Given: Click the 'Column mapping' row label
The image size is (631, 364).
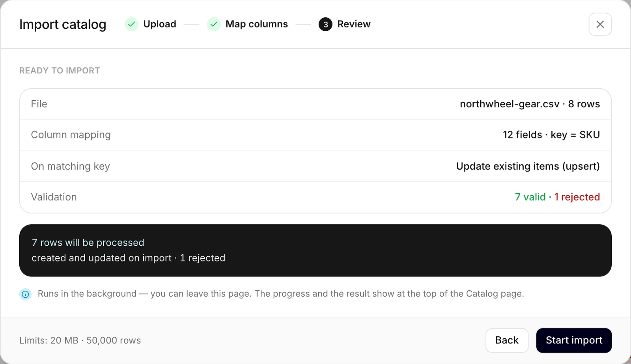Looking at the screenshot, I should pos(71,135).
